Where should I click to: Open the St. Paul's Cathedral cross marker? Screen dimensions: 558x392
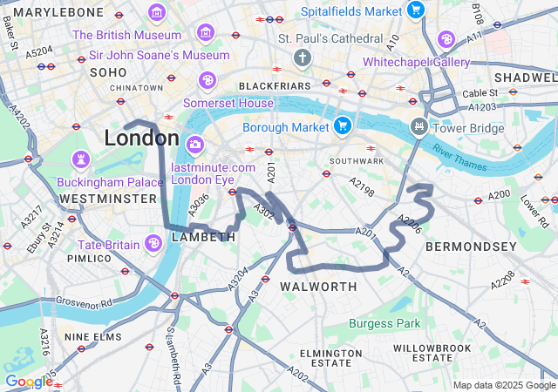pyautogui.click(x=303, y=58)
